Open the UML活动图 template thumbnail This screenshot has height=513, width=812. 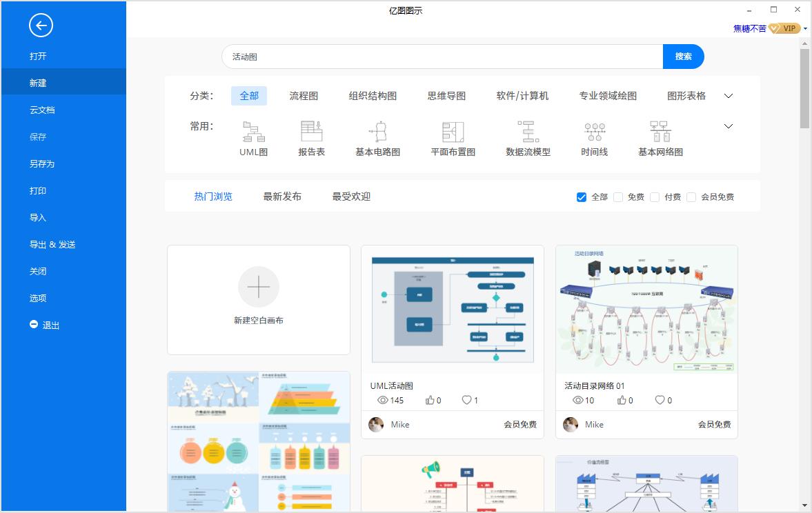pos(452,309)
